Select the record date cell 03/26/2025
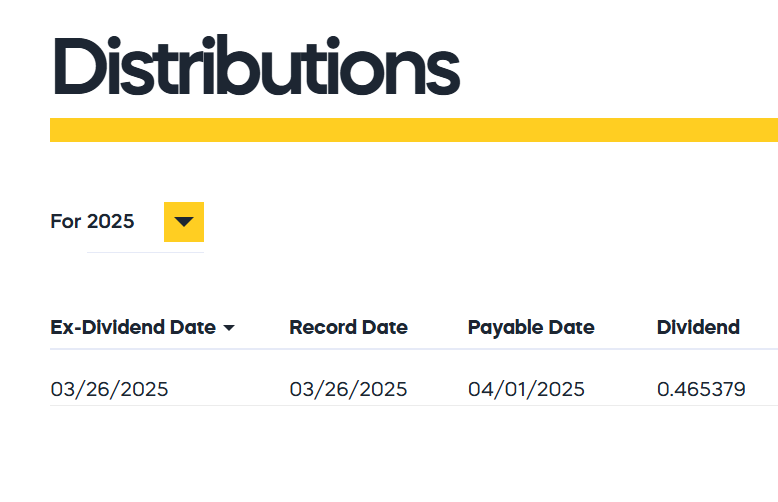This screenshot has width=778, height=502. [x=348, y=389]
